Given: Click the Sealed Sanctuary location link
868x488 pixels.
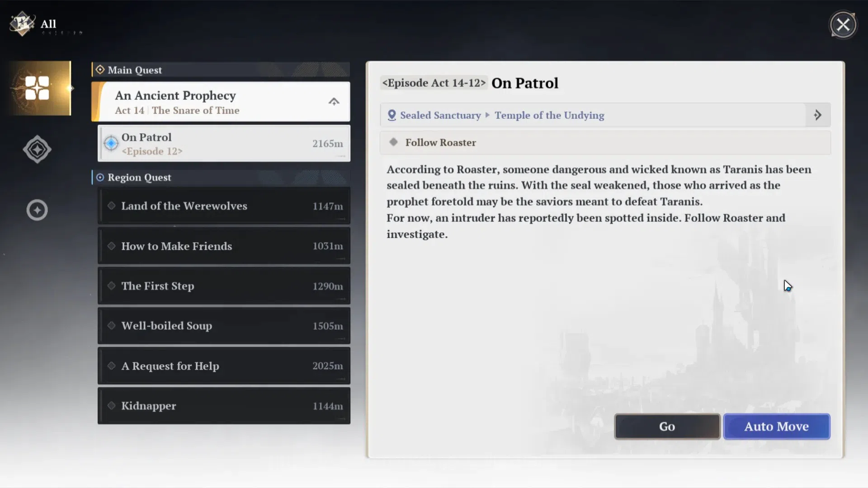Looking at the screenshot, I should point(440,116).
